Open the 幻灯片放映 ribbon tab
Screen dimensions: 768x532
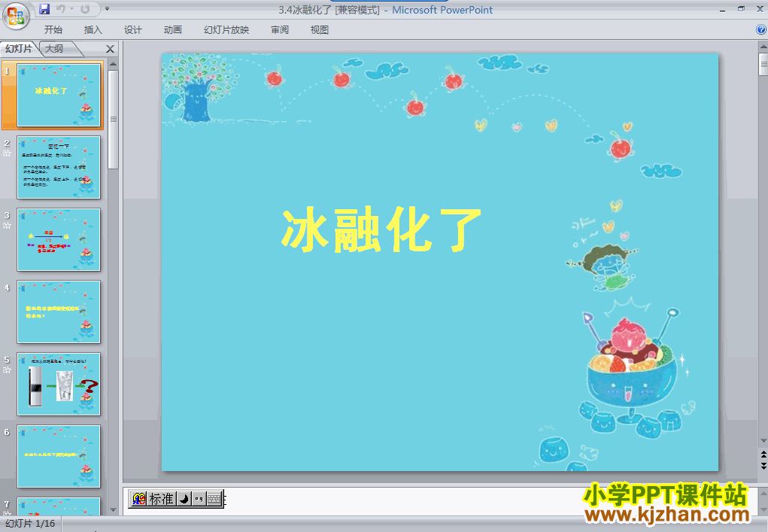226,30
